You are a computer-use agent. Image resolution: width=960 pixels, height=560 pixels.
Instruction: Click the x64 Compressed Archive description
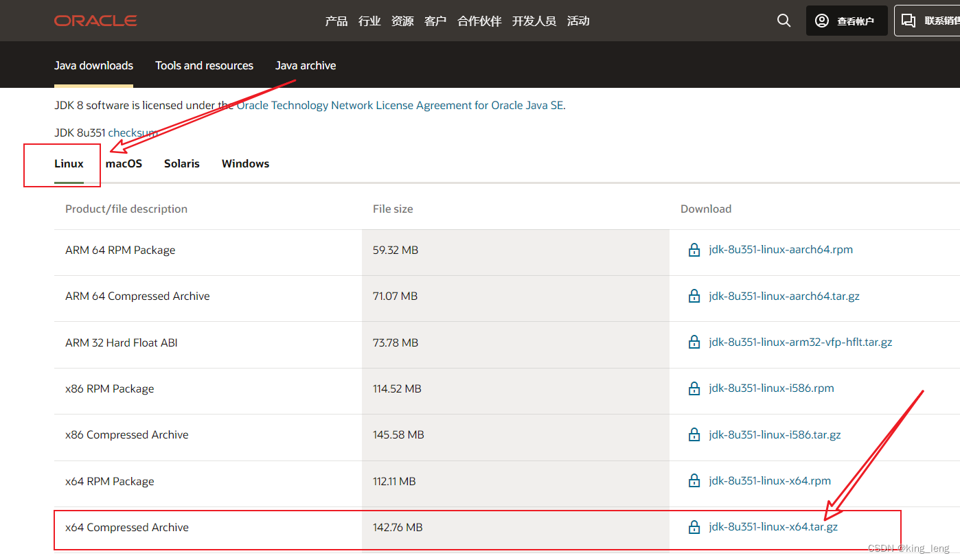coord(127,527)
